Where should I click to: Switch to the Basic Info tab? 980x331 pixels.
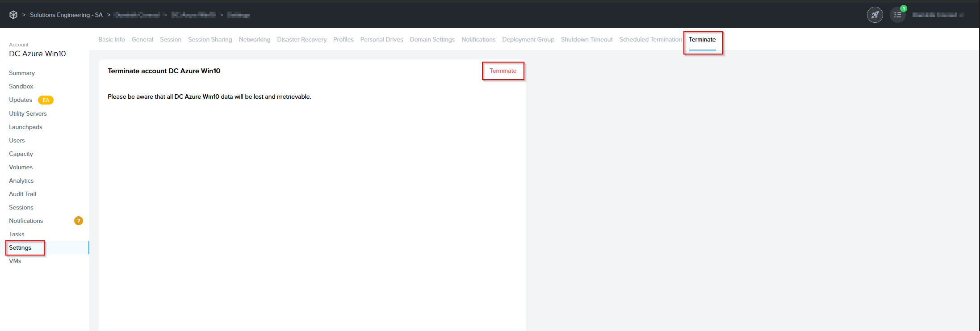coord(111,39)
